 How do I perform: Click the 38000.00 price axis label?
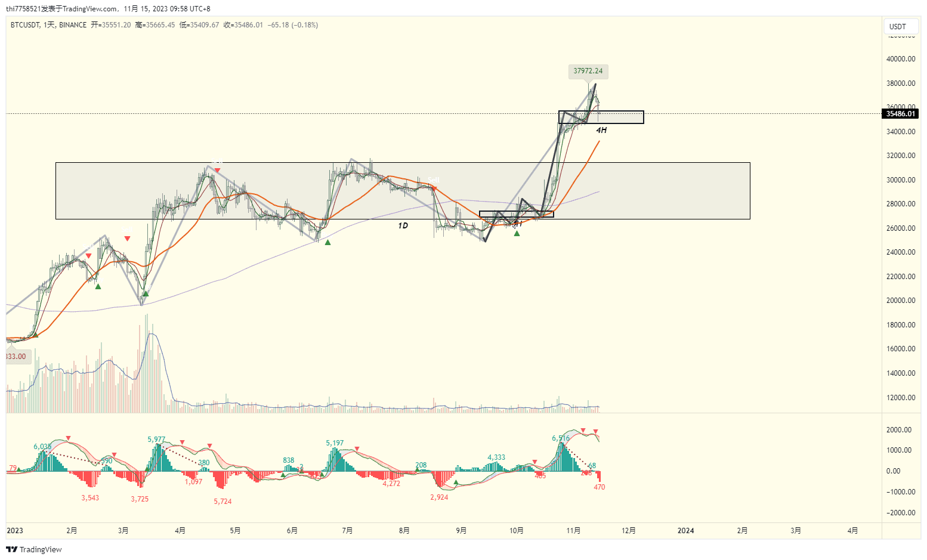(901, 83)
